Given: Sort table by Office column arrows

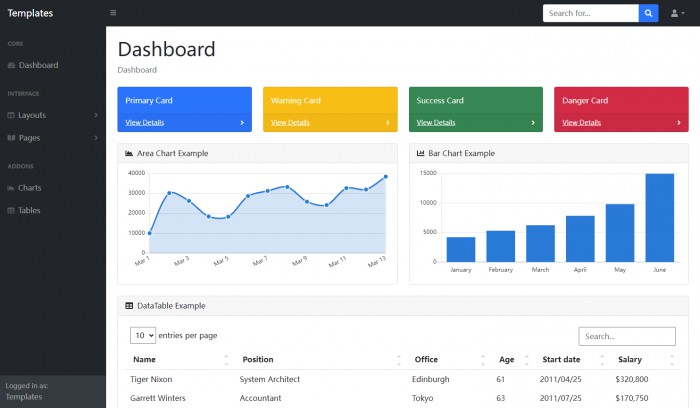Looking at the screenshot, I should (x=483, y=360).
